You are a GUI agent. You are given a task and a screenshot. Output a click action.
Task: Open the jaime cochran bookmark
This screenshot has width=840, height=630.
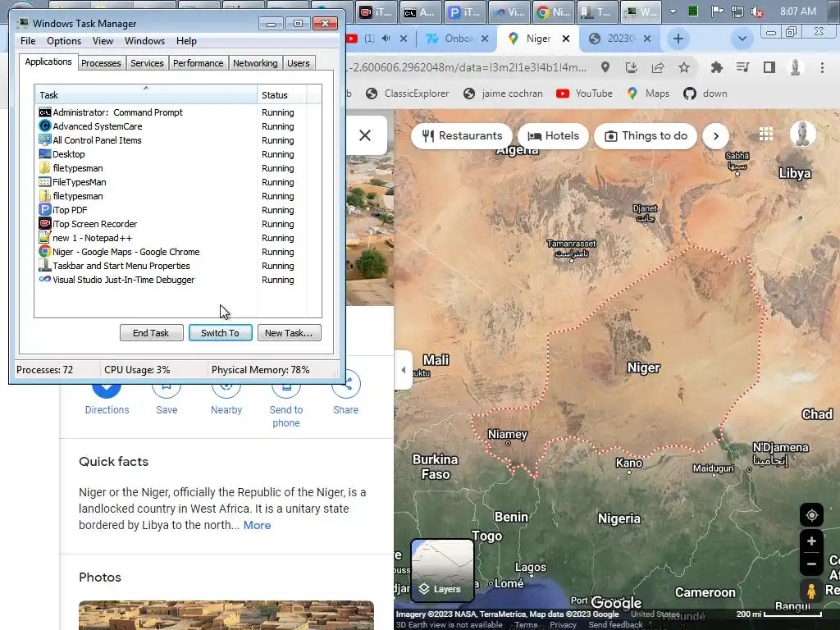503,94
